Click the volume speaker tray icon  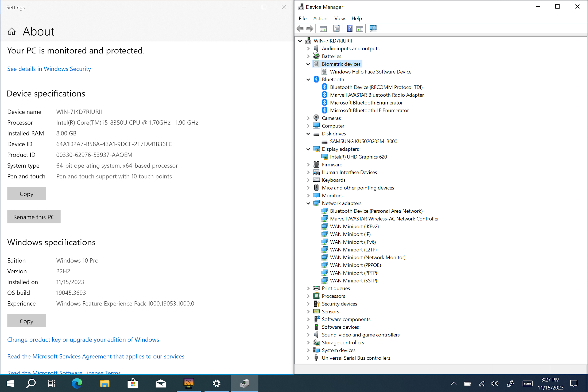(495, 384)
